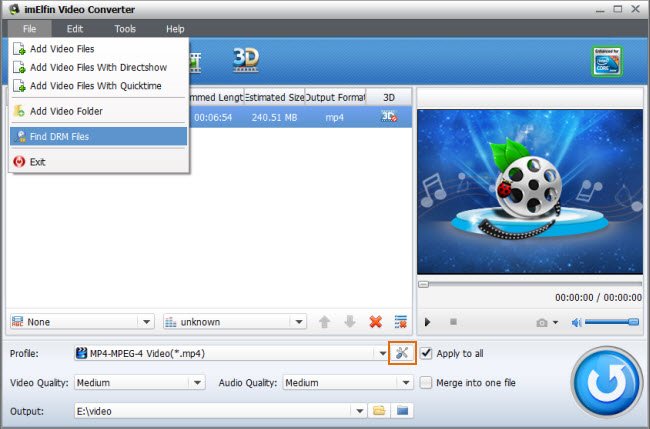
Task: Play the preview video
Action: 427,322
